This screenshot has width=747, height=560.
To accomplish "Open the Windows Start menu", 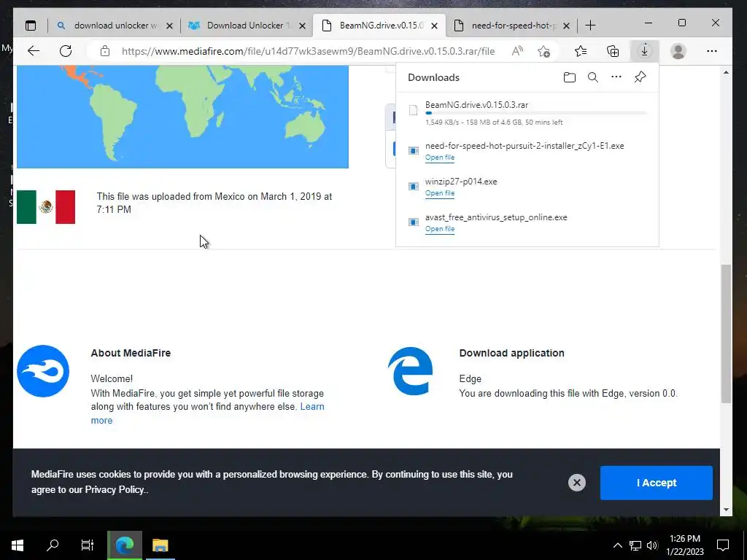I will coord(18,545).
